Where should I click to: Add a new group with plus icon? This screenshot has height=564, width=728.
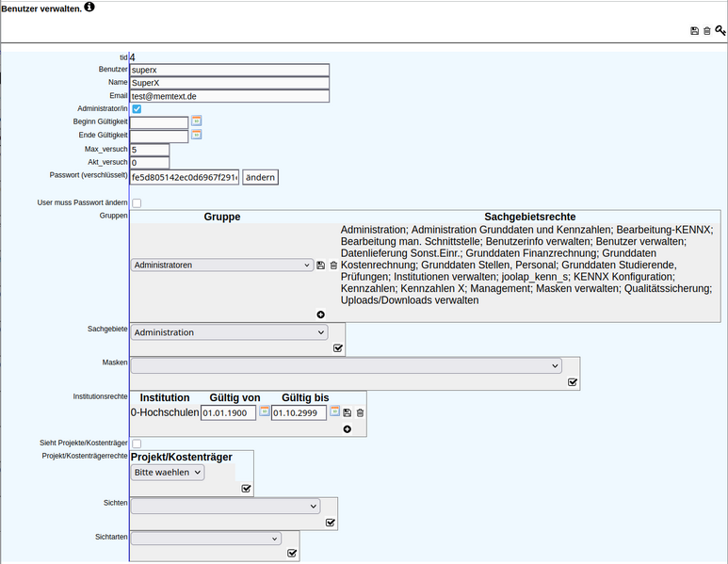(x=320, y=314)
